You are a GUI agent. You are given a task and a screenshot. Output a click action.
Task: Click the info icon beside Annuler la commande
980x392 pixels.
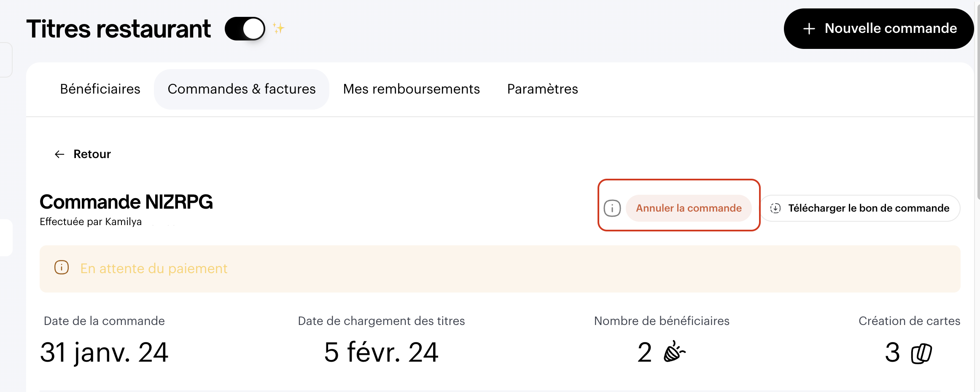click(612, 208)
